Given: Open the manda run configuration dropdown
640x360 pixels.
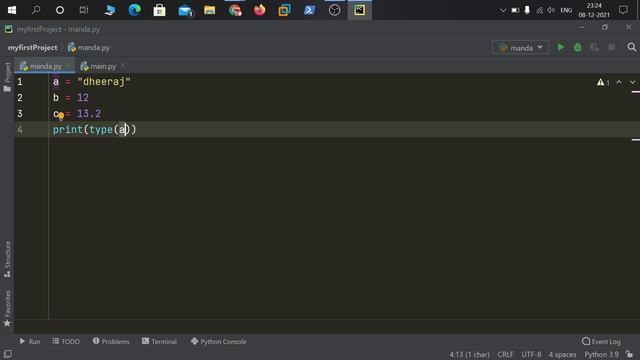Looking at the screenshot, I should [520, 48].
